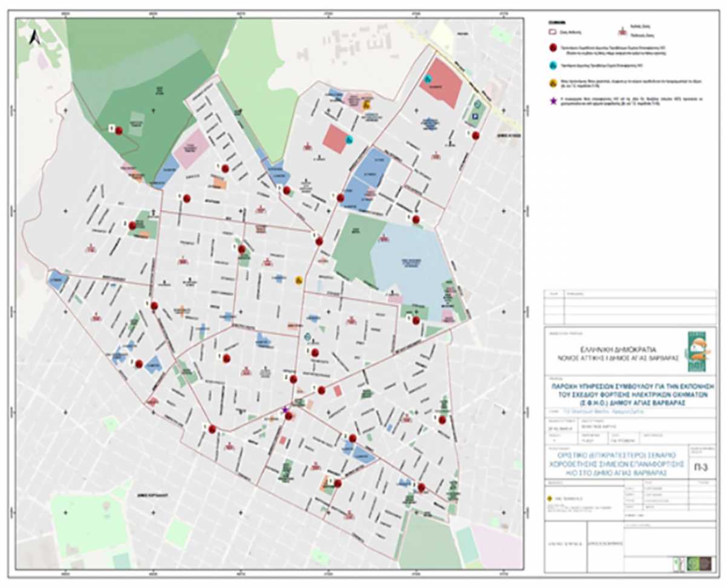Click the purple star marker on the map
This screenshot has height=588, width=726.
tap(286, 410)
